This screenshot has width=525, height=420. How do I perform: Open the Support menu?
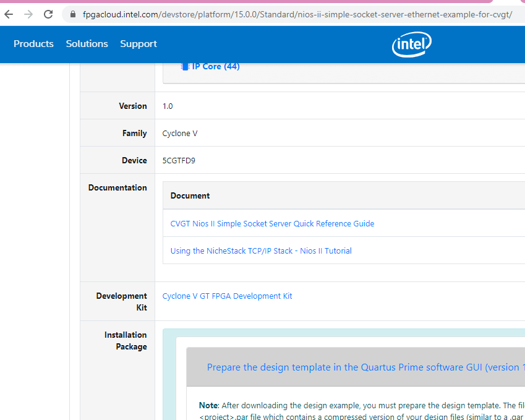pos(139,44)
